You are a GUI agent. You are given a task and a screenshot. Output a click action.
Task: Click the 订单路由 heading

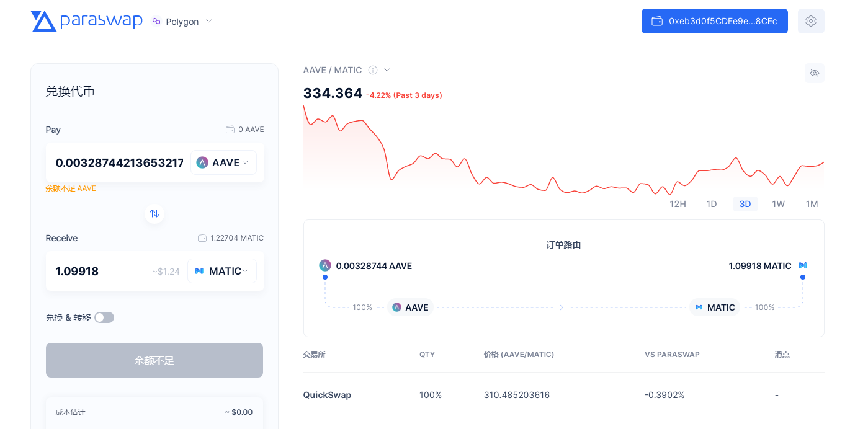563,245
